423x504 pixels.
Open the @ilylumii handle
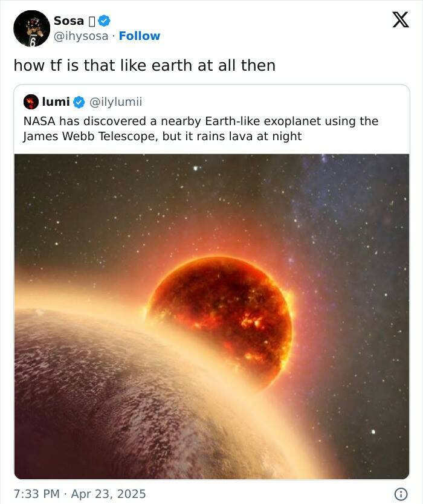pos(115,101)
